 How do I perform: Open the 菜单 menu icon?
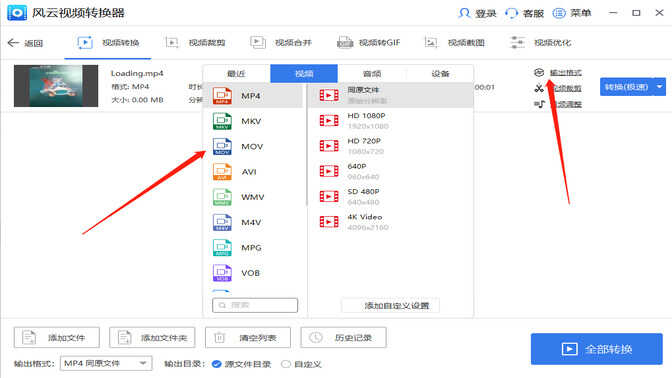559,13
